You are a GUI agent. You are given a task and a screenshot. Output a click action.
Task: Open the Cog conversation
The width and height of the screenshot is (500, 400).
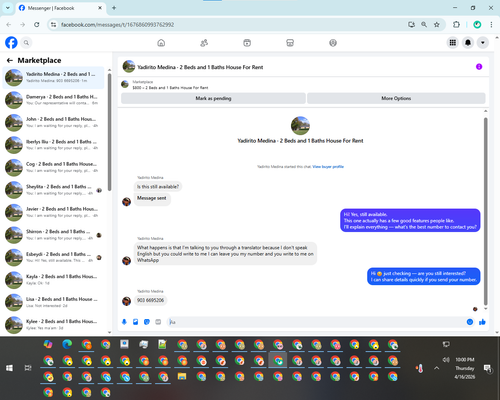tap(53, 167)
